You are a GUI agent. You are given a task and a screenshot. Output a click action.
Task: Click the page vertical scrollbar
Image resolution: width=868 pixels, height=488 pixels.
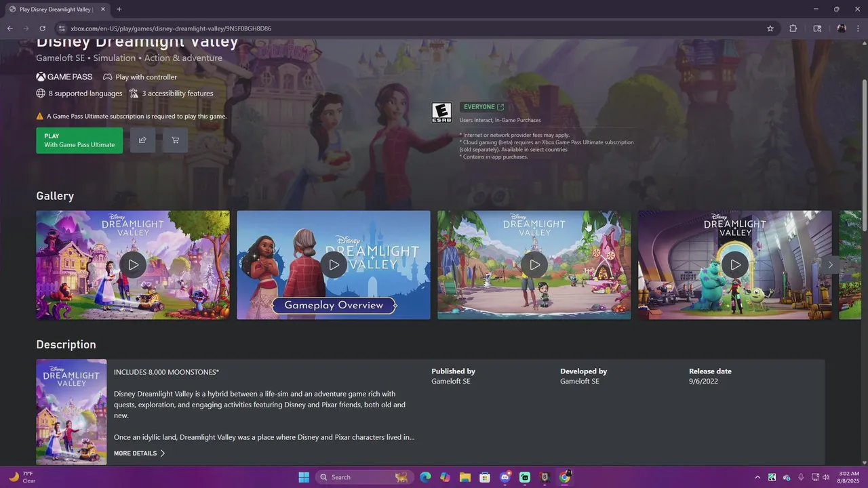[x=864, y=156]
